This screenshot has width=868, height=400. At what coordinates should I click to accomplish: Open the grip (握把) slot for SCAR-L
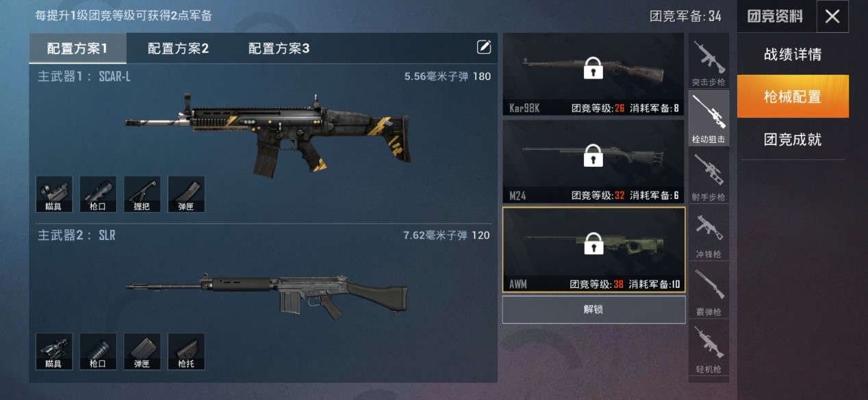click(x=142, y=194)
